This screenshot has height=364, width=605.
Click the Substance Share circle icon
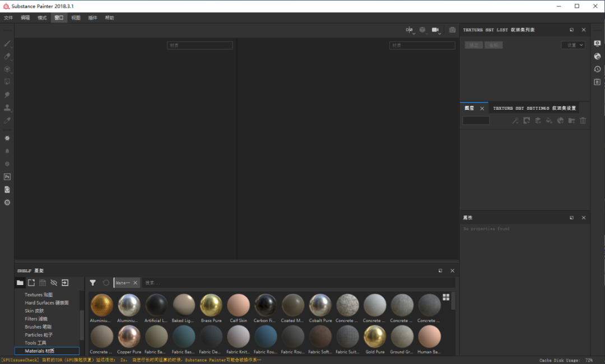pos(7,202)
